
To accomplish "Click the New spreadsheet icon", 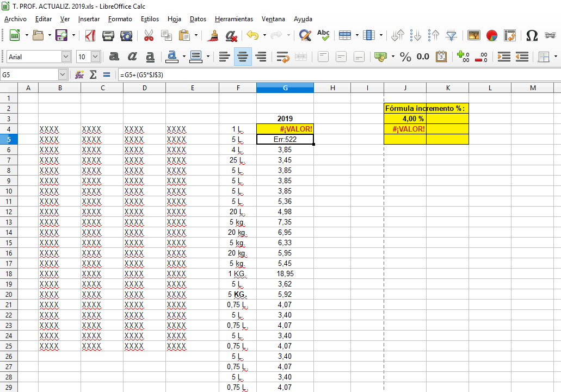I will click(14, 35).
